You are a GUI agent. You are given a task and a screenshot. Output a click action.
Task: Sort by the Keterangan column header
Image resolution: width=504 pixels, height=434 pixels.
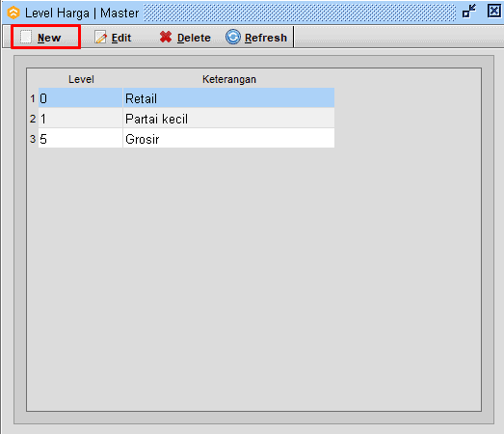point(228,79)
